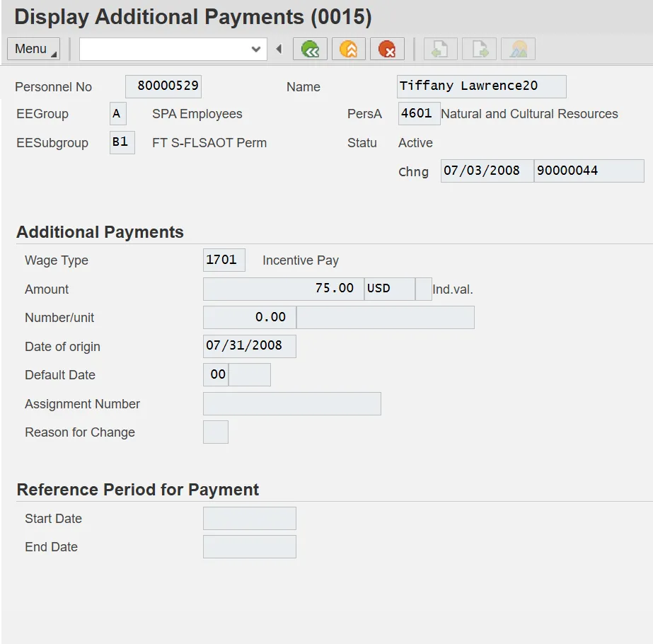Click the green Back icon
Screen dimensions: 653x644
pos(310,49)
